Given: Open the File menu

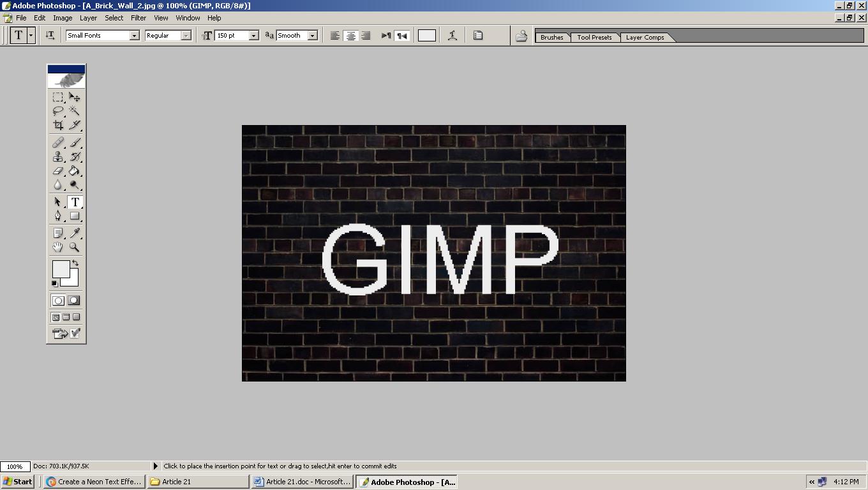Looking at the screenshot, I should coord(21,18).
